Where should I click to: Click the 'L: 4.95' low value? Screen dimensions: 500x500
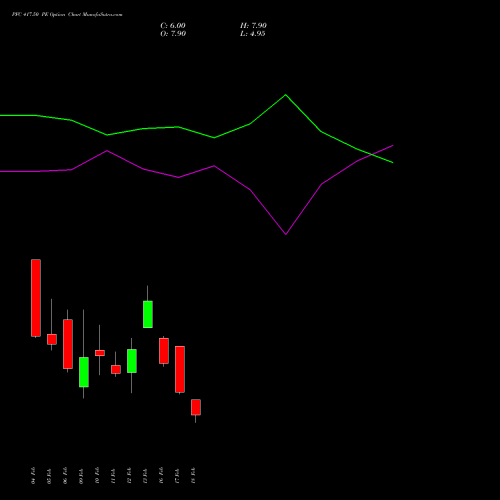click(x=253, y=34)
